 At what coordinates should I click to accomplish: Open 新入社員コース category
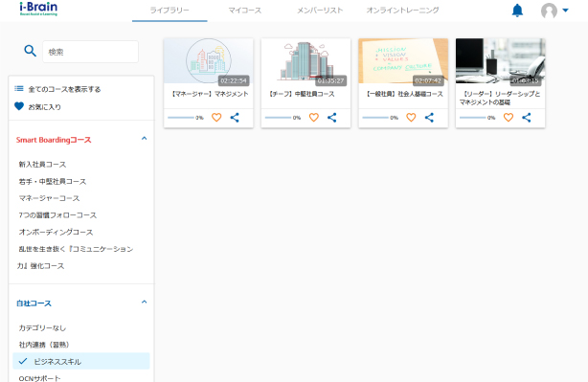coord(42,165)
